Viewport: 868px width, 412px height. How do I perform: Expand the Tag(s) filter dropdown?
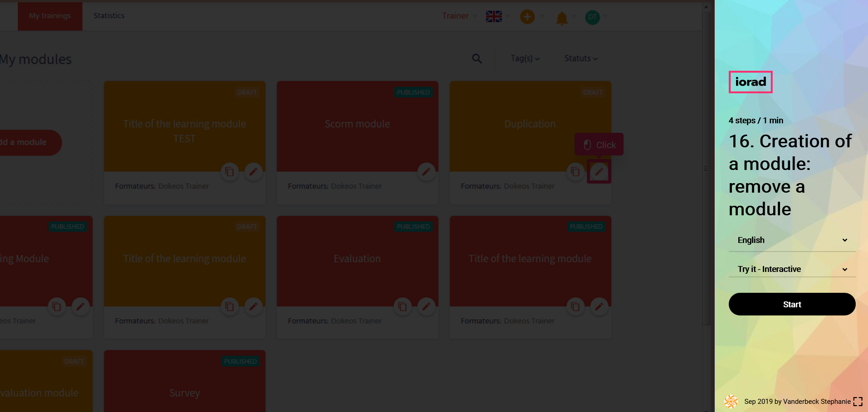525,58
